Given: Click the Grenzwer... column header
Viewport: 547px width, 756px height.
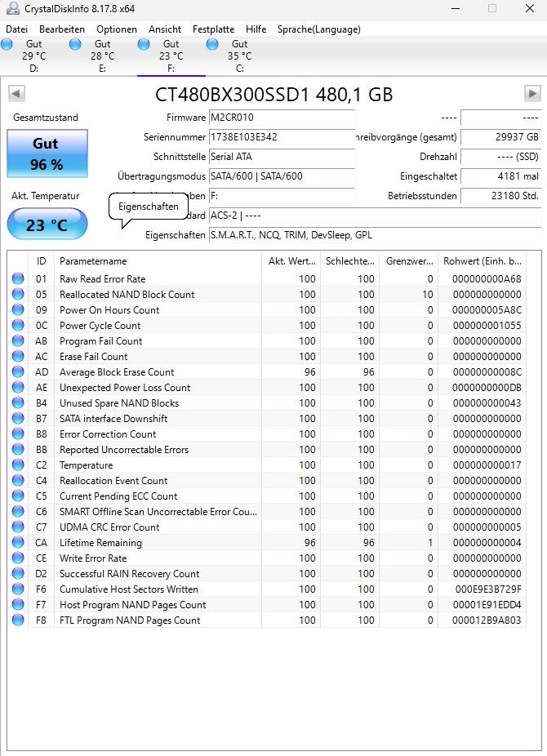Looking at the screenshot, I should coord(409,260).
